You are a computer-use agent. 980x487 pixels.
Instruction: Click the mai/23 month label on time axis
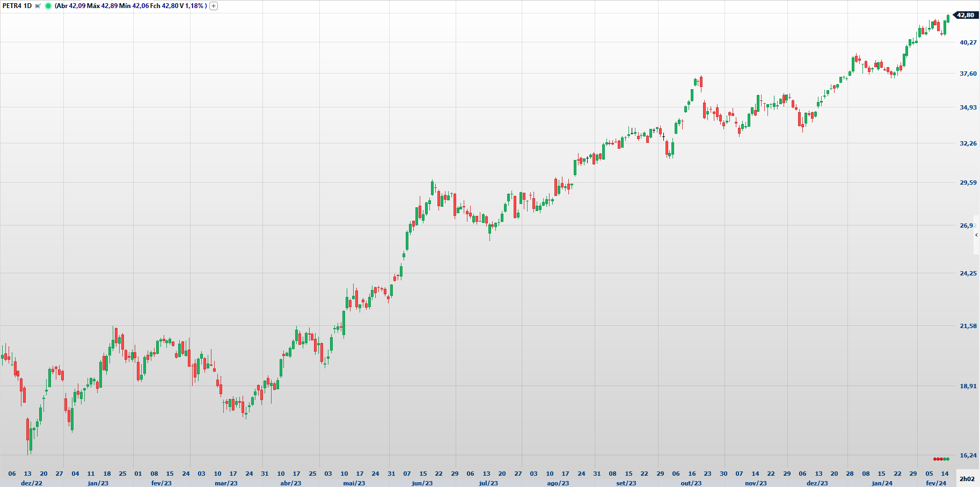click(x=354, y=483)
